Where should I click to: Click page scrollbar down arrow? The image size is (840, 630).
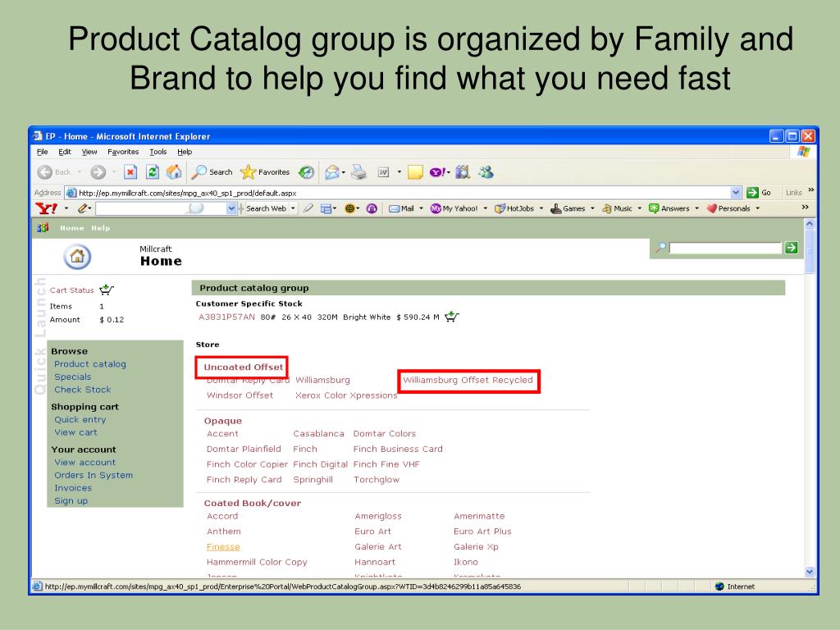click(x=810, y=572)
